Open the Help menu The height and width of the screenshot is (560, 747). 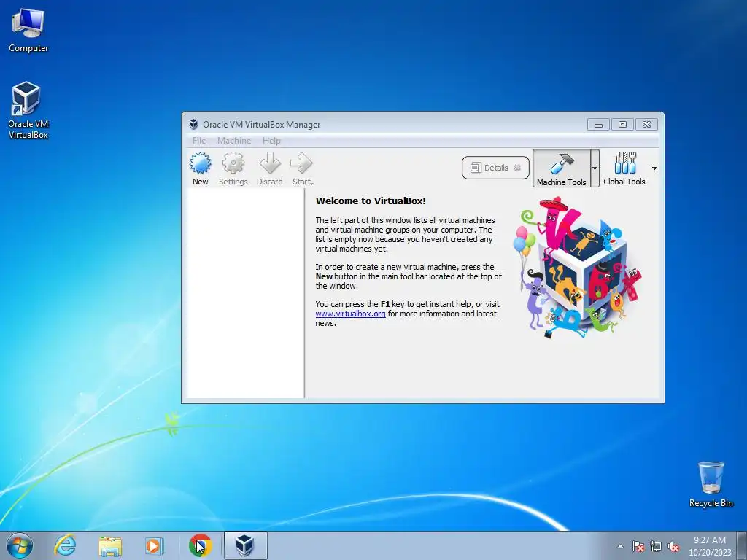pos(271,141)
